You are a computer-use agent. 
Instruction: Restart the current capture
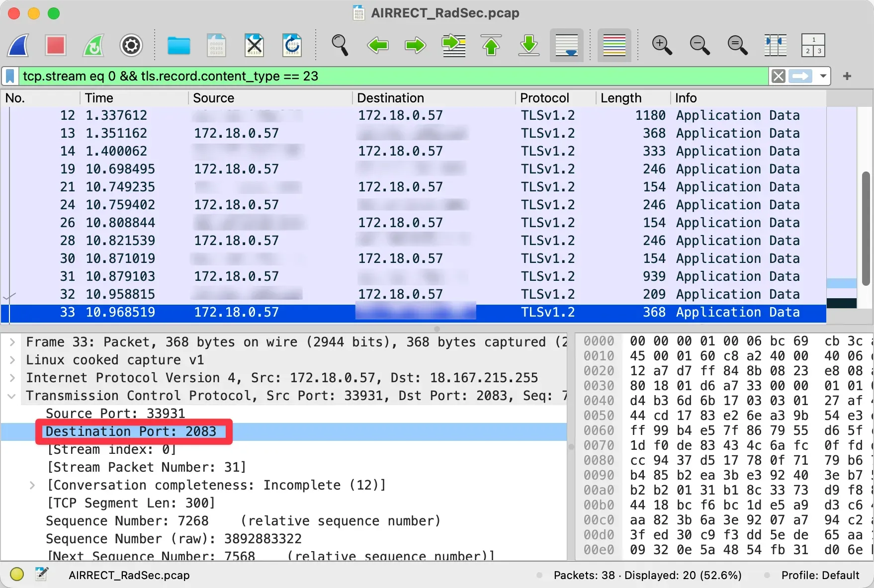(93, 45)
